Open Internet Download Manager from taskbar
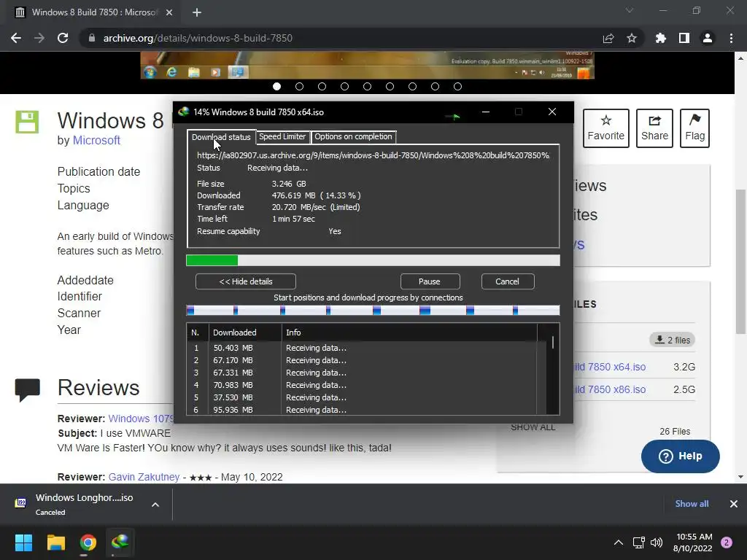 point(120,542)
